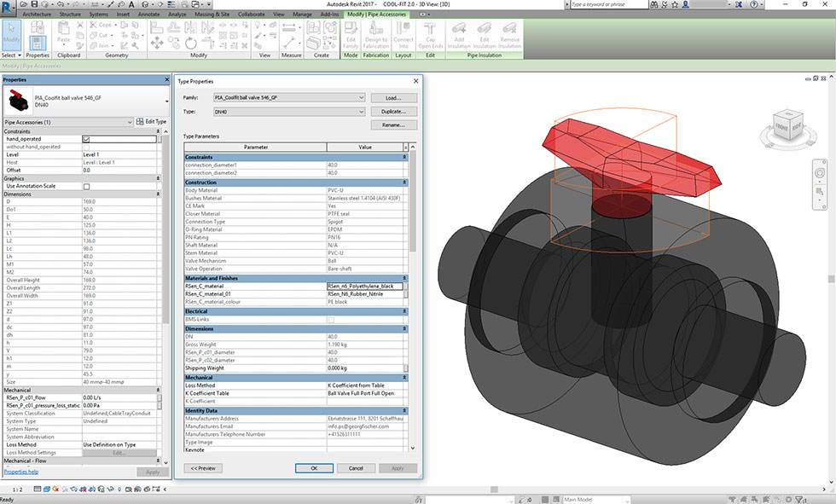This screenshot has height=504, width=836.
Task: Open the Revit application menu button
Action: coord(8,6)
